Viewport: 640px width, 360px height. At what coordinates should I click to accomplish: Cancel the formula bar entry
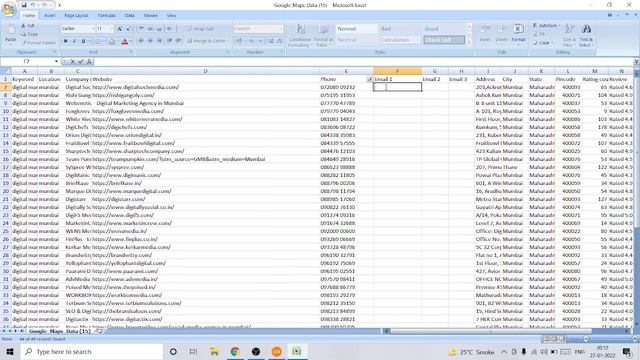click(72, 62)
